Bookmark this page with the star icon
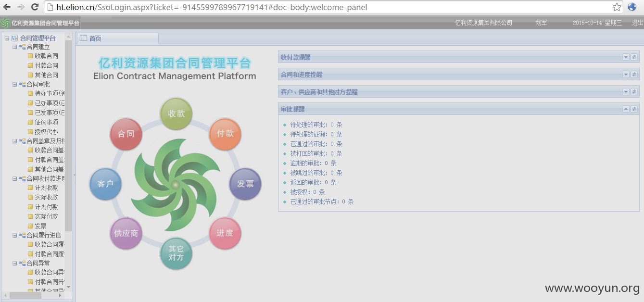 pos(617,7)
